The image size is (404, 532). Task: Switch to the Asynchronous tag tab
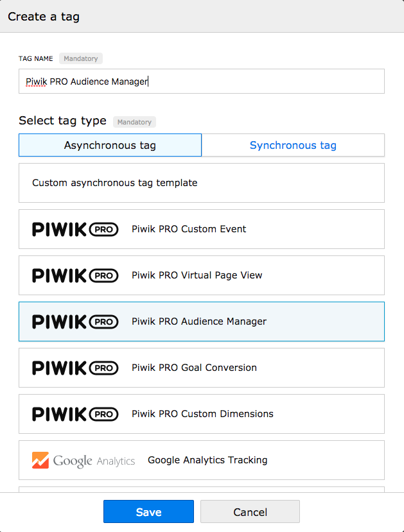click(x=110, y=145)
